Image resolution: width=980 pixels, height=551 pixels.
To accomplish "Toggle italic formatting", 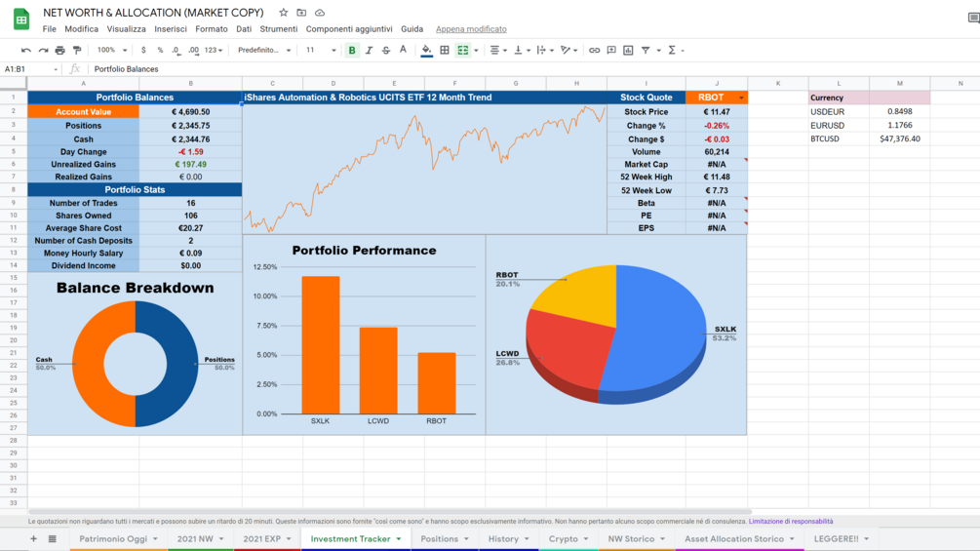I will (369, 50).
